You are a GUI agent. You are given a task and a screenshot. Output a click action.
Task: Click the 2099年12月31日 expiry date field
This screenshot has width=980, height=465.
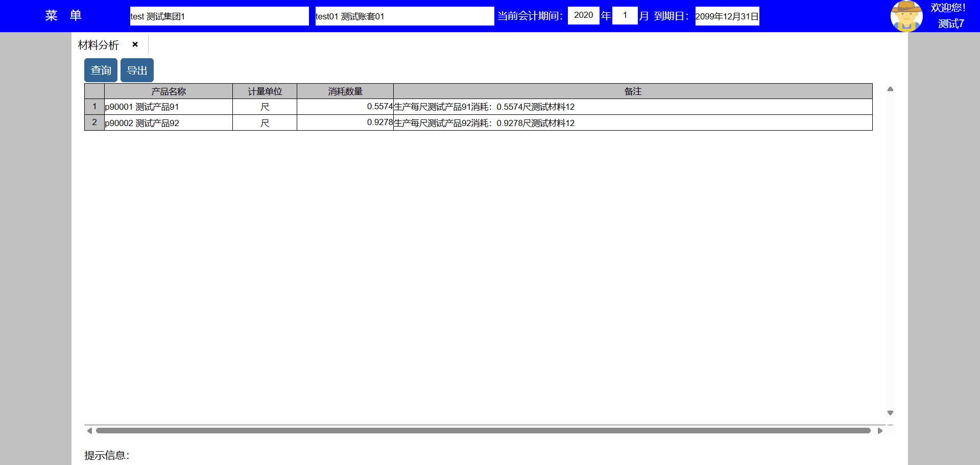[x=727, y=16]
